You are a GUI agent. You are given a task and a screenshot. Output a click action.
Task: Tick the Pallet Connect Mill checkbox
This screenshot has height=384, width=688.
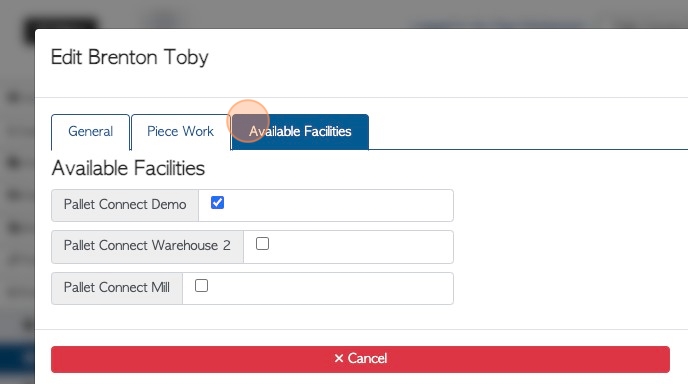[201, 286]
